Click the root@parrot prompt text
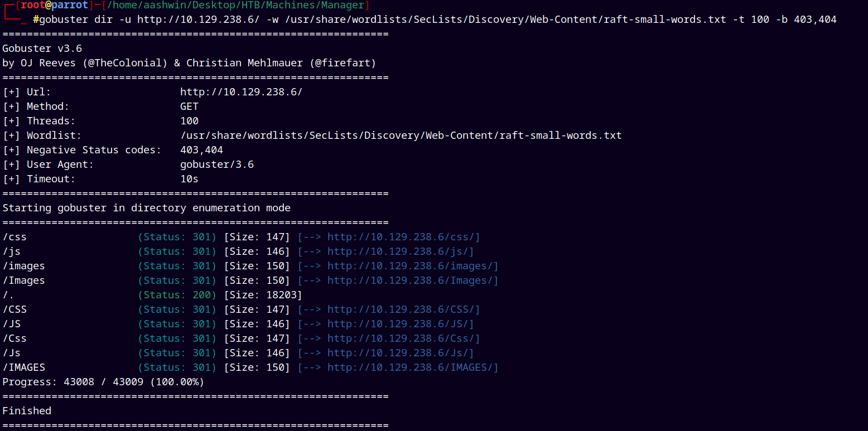The height and width of the screenshot is (431, 868). tap(54, 6)
